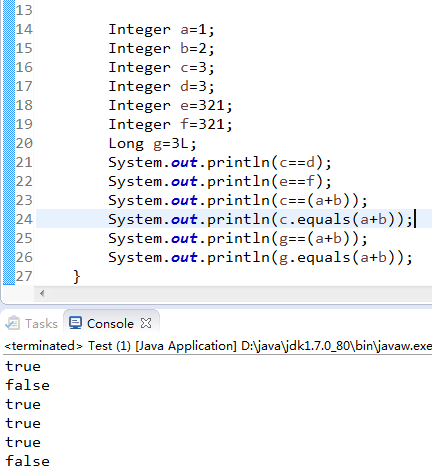Place cursor on 'Integer c=3;' line
The height and width of the screenshot is (470, 432).
[x=161, y=68]
